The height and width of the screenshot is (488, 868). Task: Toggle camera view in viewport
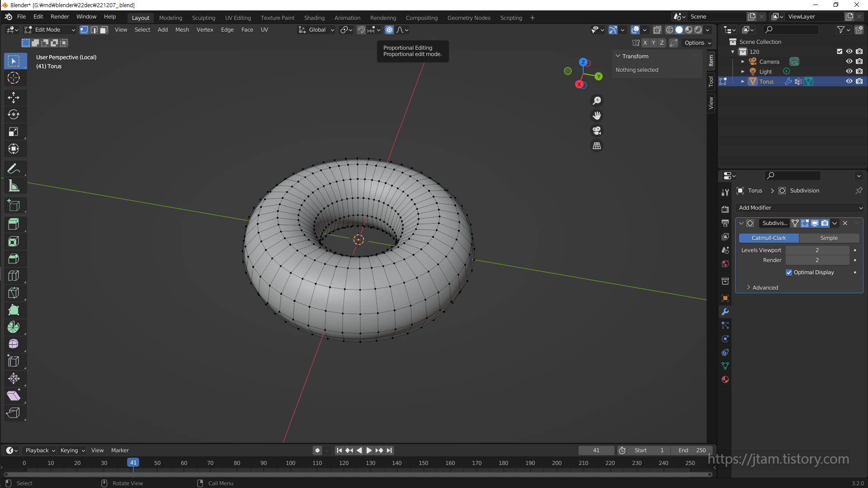pyautogui.click(x=597, y=131)
